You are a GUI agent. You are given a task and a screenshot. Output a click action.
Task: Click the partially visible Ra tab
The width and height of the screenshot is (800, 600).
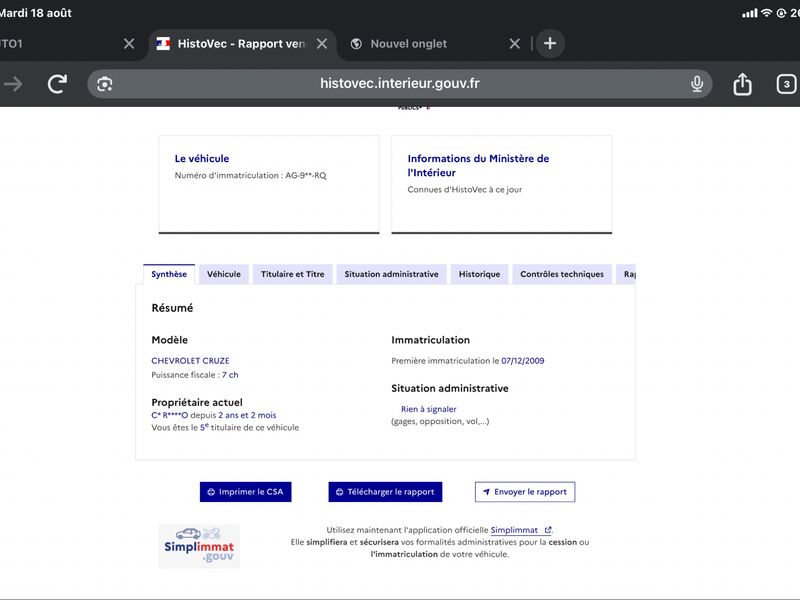[x=626, y=274]
